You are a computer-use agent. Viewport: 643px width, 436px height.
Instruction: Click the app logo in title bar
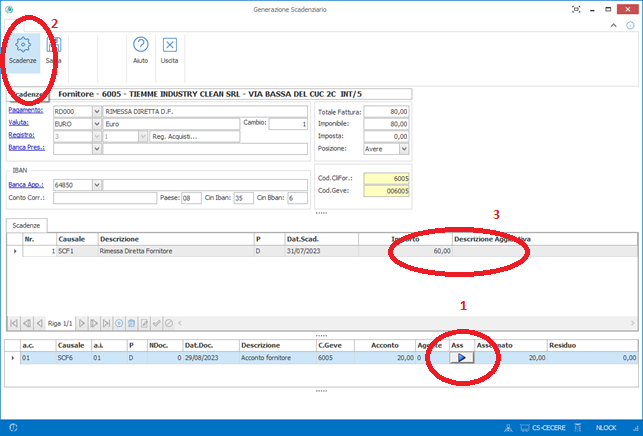tap(9, 9)
